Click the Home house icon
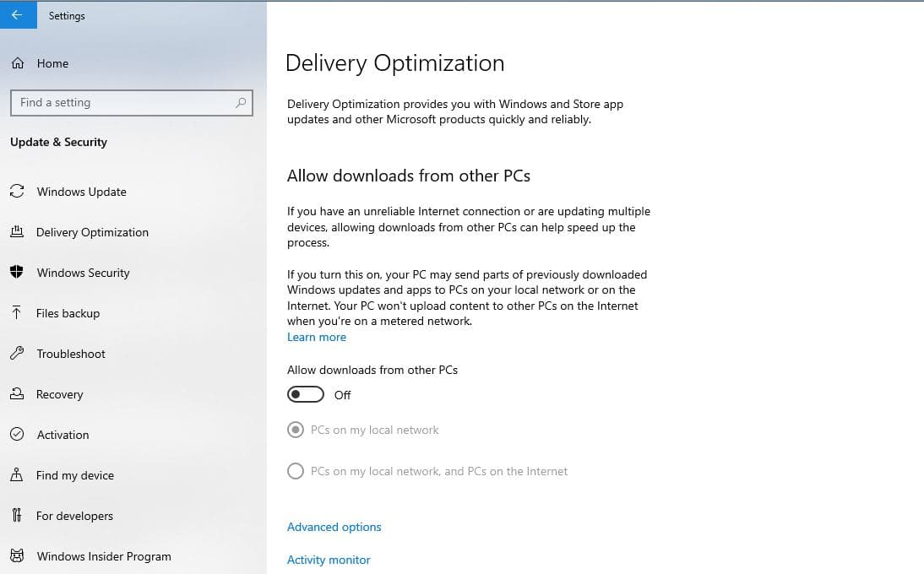This screenshot has height=574, width=924. (17, 63)
